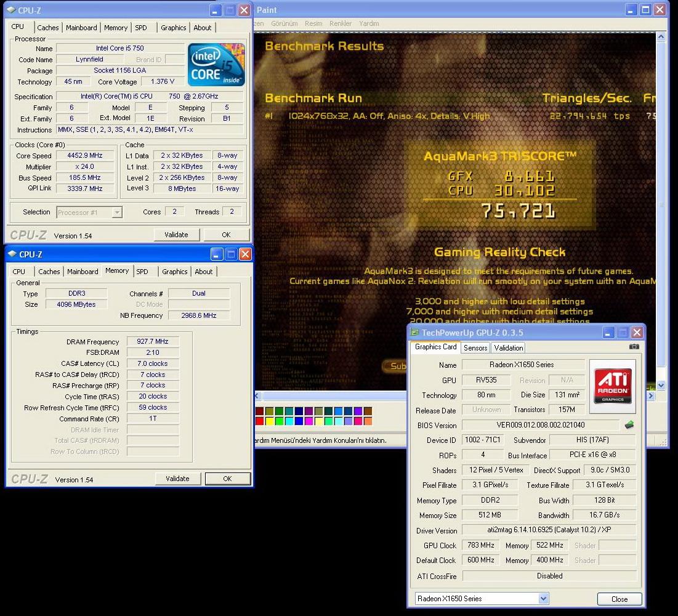Click the Memory Size value 512 MB

click(490, 515)
